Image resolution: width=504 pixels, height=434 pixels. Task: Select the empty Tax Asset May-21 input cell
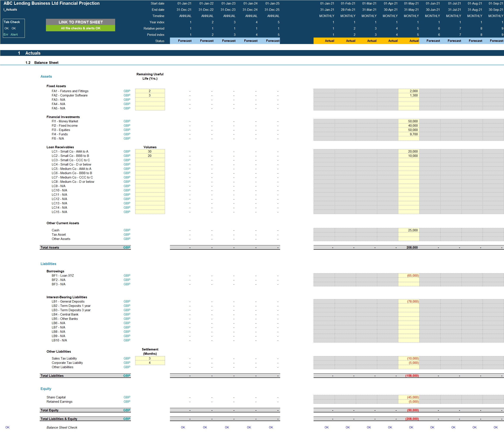409,235
